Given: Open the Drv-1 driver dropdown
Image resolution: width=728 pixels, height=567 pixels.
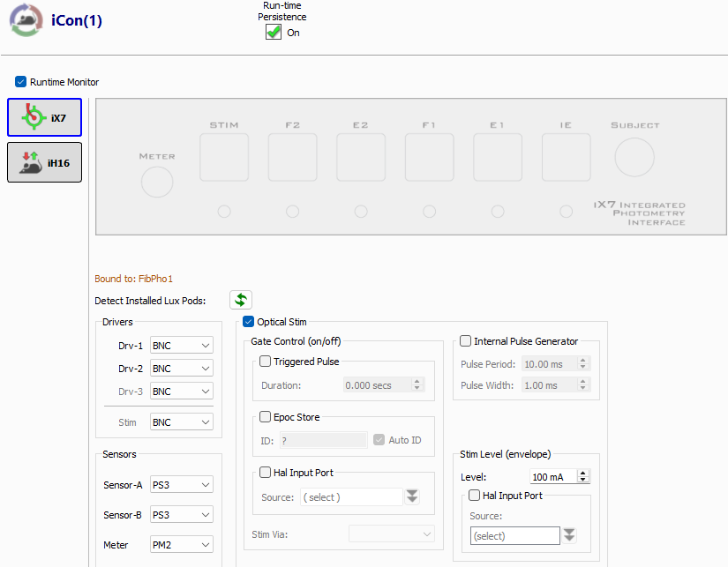Looking at the screenshot, I should pos(182,345).
